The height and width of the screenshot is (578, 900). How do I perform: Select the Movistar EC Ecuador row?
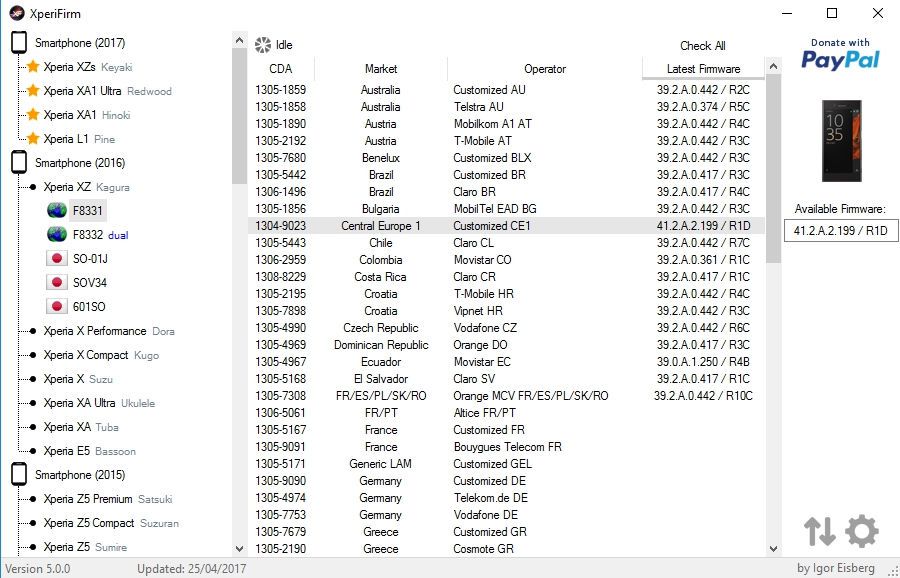(x=507, y=362)
